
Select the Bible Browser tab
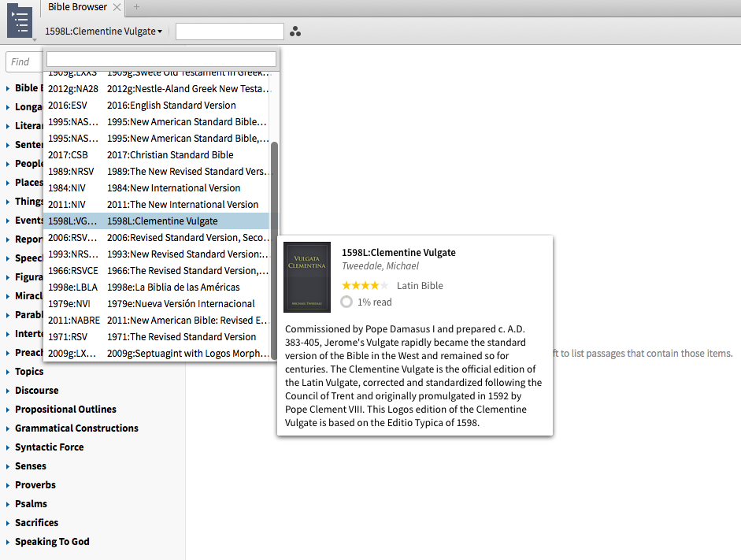coord(77,7)
